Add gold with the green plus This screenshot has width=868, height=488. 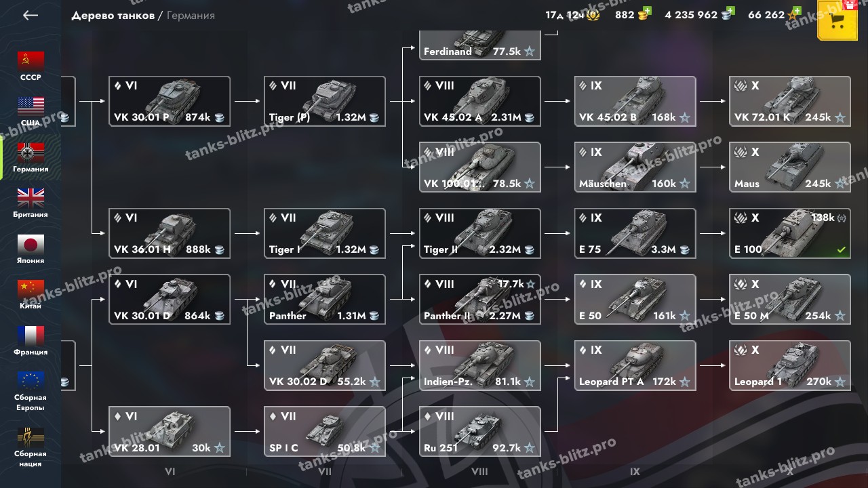pyautogui.click(x=647, y=11)
